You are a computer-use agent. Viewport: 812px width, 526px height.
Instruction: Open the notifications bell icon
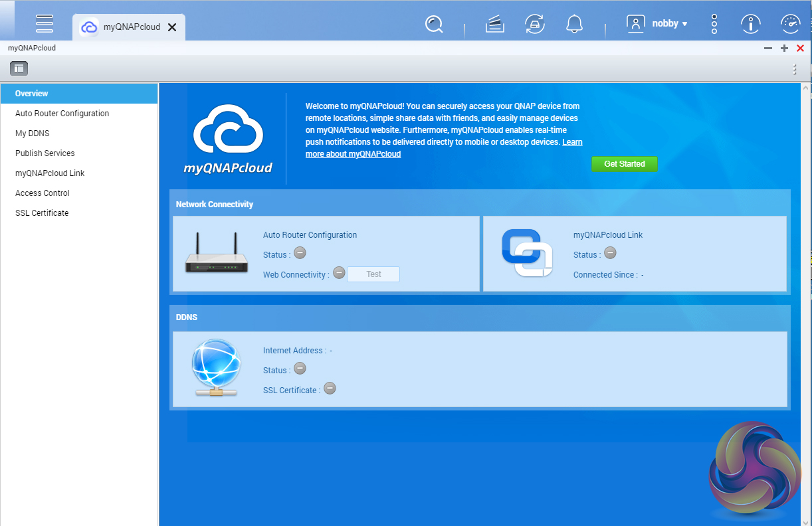point(574,24)
